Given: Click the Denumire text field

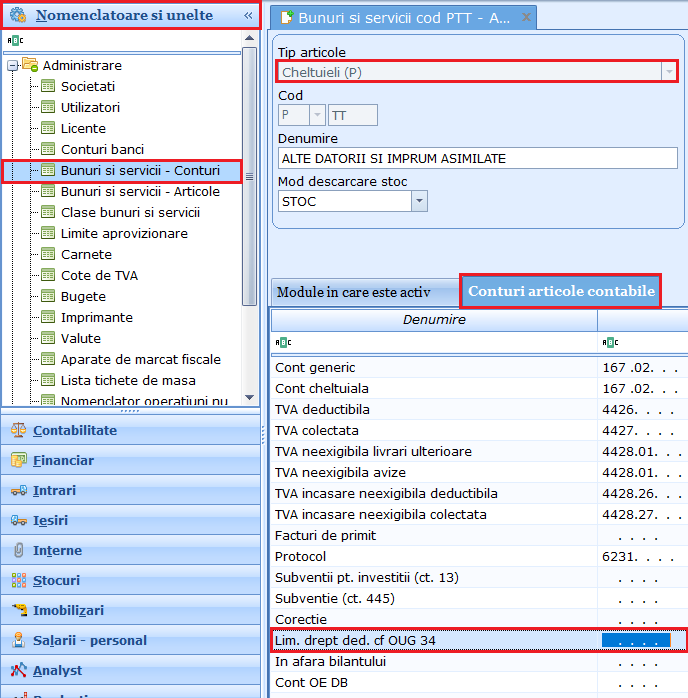Looking at the screenshot, I should pyautogui.click(x=477, y=158).
